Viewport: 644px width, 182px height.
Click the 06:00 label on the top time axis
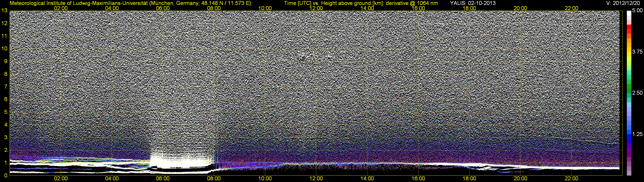[x=163, y=8]
